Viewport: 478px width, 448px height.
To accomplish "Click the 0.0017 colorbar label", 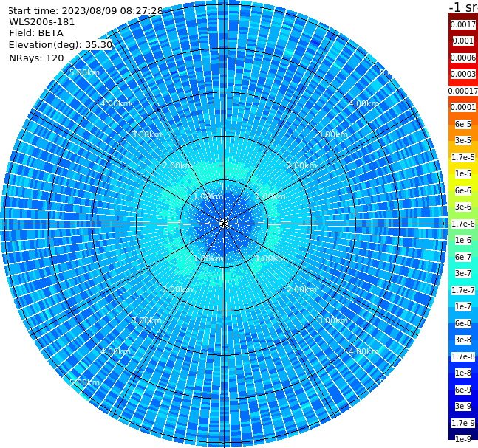I will (463, 24).
